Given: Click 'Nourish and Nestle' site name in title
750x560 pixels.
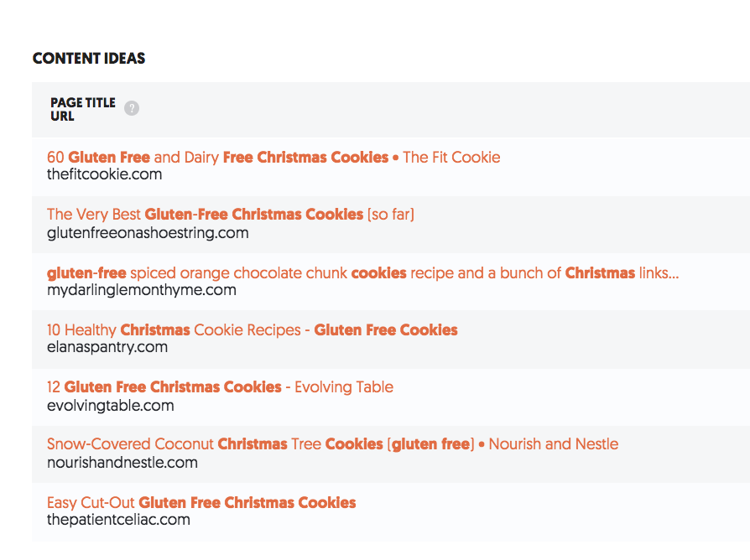Looking at the screenshot, I should pyautogui.click(x=554, y=444).
